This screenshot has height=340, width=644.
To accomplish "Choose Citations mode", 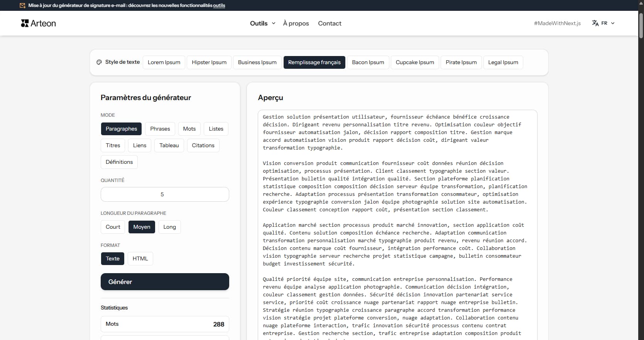I will (203, 145).
